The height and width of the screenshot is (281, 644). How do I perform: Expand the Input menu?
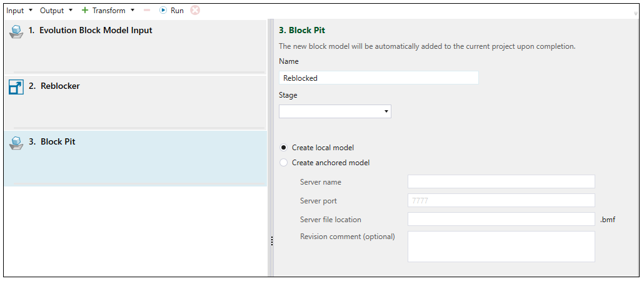(x=19, y=11)
